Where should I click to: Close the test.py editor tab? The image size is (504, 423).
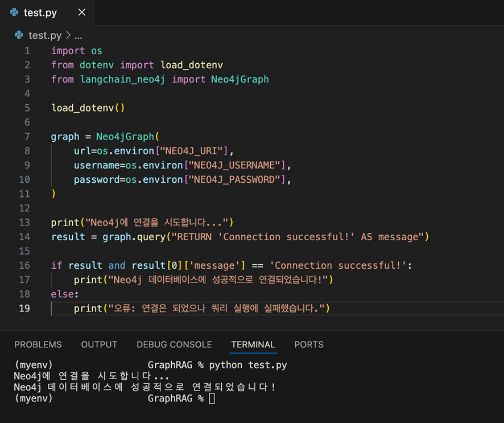(x=82, y=13)
